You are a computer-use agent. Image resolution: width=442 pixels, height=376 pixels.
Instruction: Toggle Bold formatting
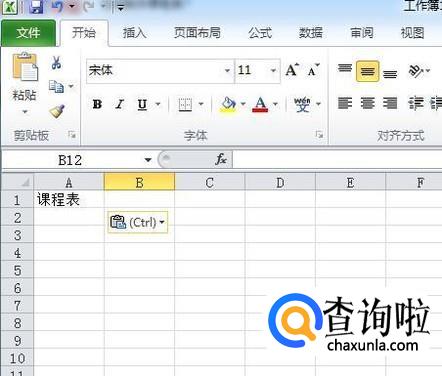pos(97,104)
